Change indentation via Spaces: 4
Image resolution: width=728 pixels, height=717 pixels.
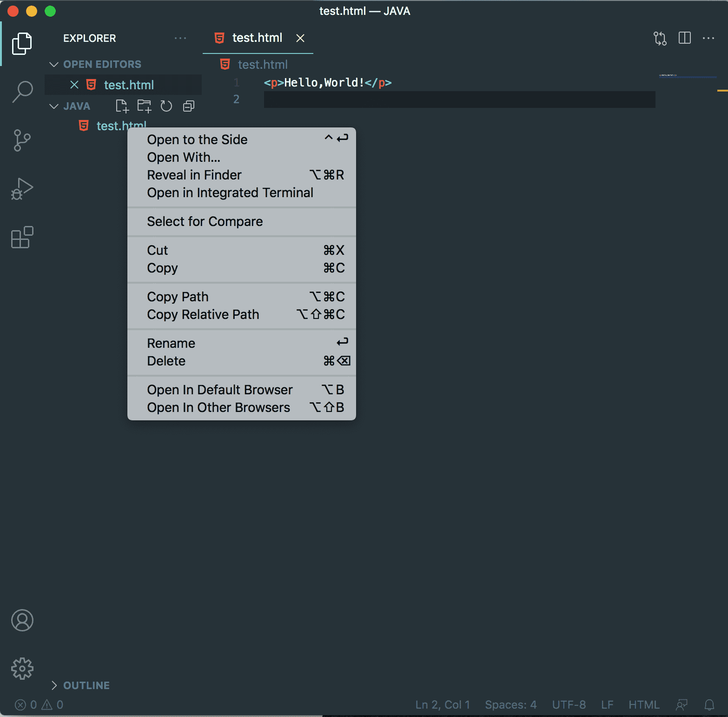pyautogui.click(x=510, y=705)
